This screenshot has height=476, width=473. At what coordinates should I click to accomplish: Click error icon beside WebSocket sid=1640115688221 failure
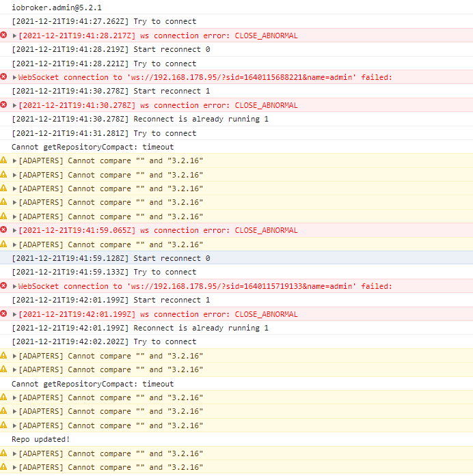coord(3,76)
